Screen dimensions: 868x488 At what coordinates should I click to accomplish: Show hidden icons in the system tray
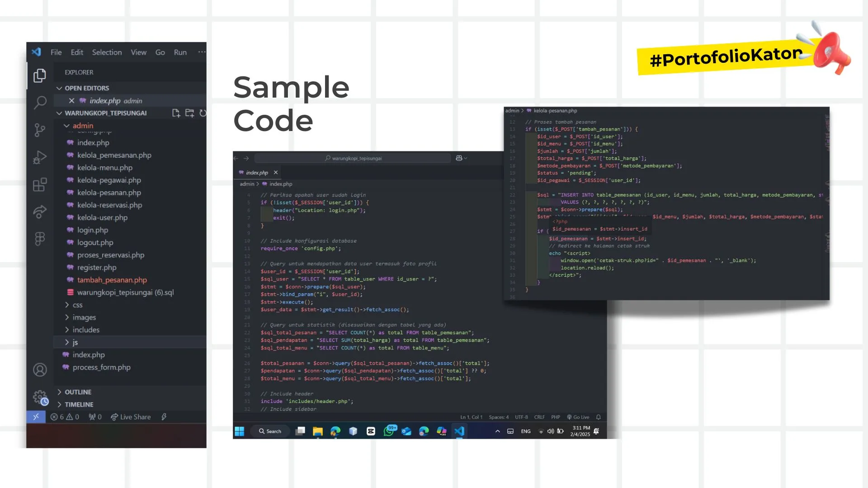pyautogui.click(x=498, y=432)
